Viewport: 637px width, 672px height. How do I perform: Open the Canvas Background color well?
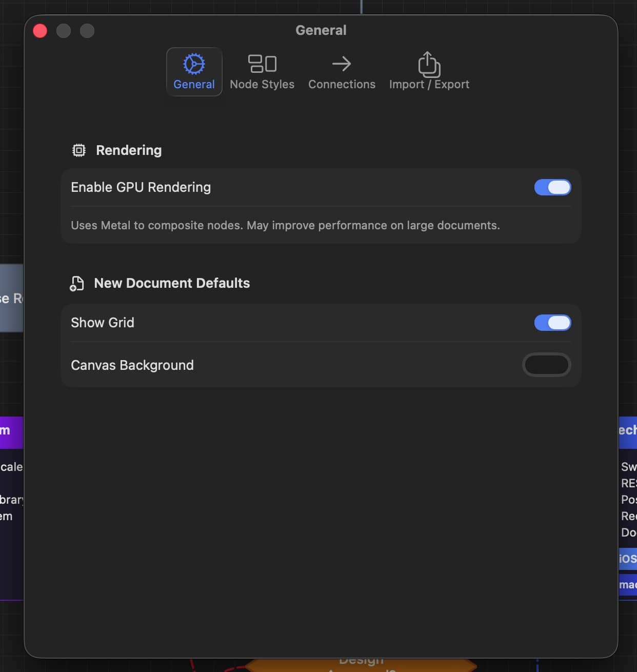[546, 365]
